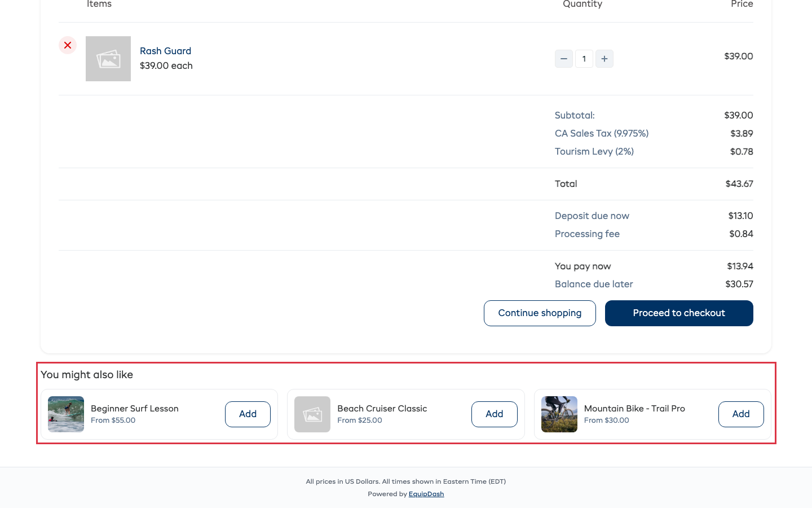The image size is (812, 508).
Task: View the Mountain Bike - Trail Pro thumbnail
Action: pyautogui.click(x=559, y=414)
